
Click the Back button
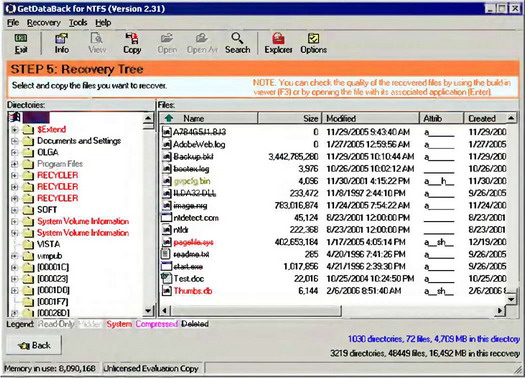click(34, 345)
